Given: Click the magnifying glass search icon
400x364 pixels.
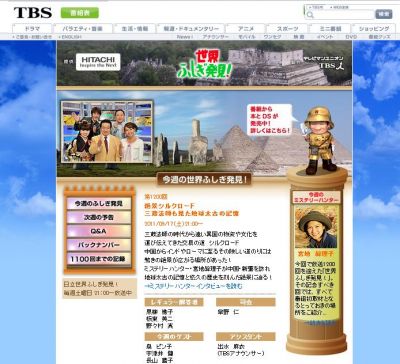Looking at the screenshot, I should point(310,15).
